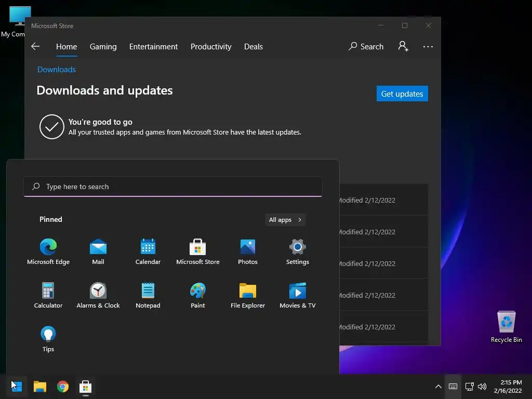Open the Deals tab

click(254, 46)
